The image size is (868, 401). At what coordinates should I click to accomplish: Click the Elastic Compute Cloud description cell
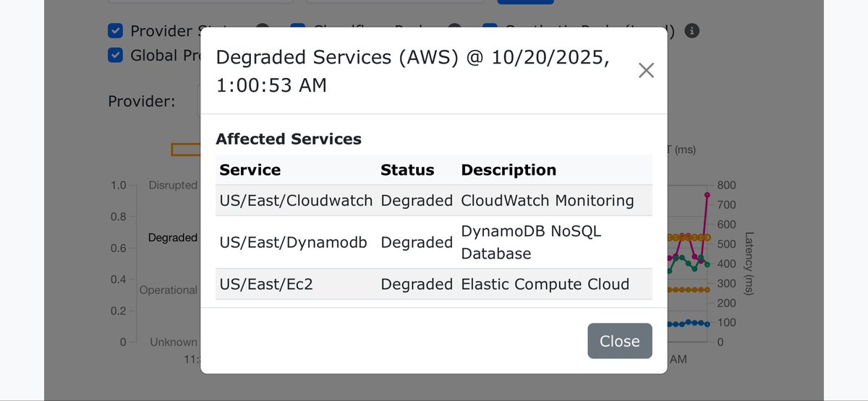coord(545,284)
